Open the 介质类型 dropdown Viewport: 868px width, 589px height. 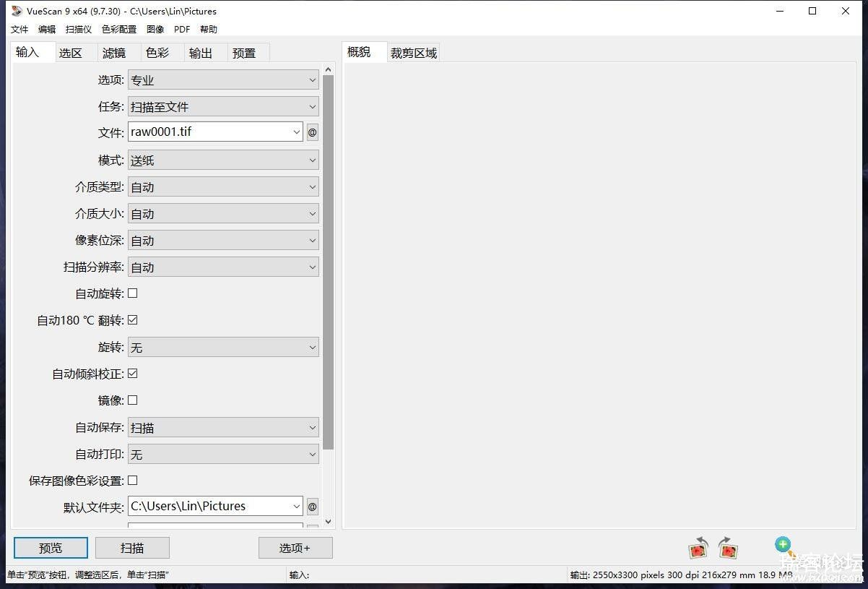pos(223,187)
